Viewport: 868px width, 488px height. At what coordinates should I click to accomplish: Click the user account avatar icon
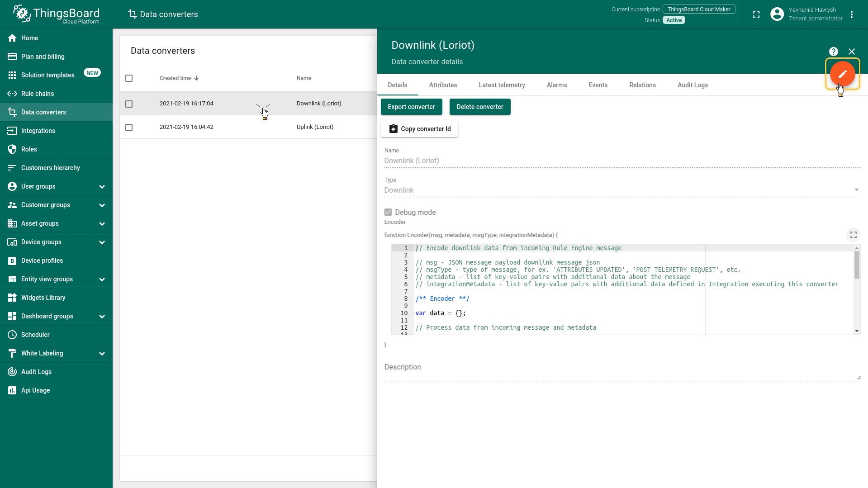[777, 14]
